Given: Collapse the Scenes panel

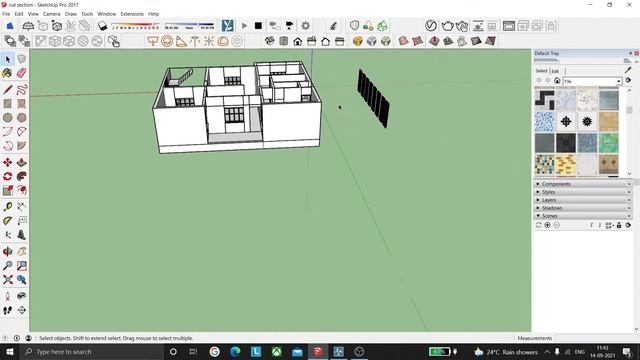Looking at the screenshot, I should 583,216.
